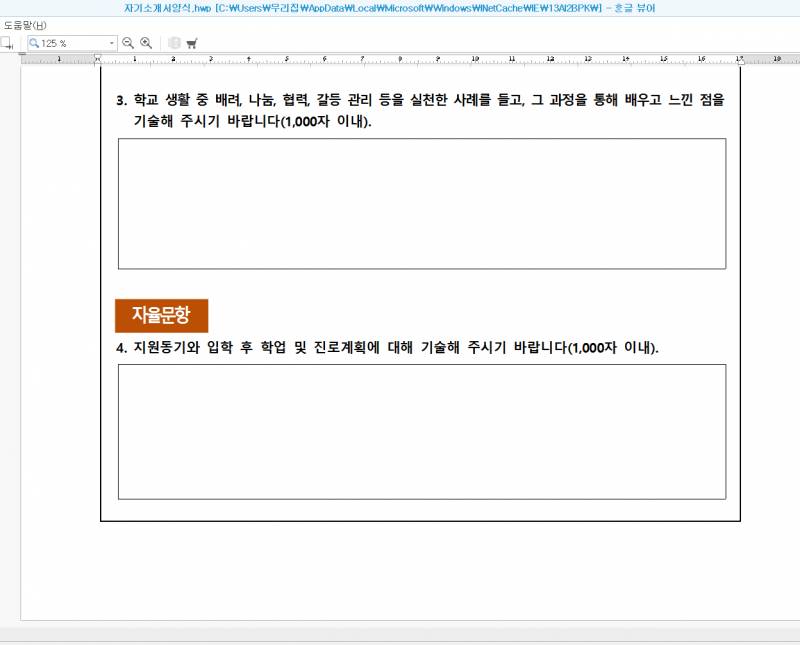Viewport: 800px width, 645px height.
Task: Click the page-fit icon at toolbar left
Action: 8,43
